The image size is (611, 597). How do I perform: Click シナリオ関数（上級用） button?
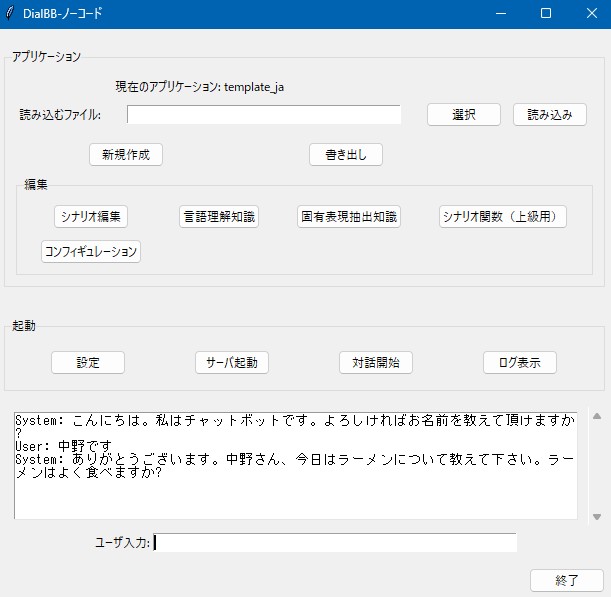tap(503, 216)
